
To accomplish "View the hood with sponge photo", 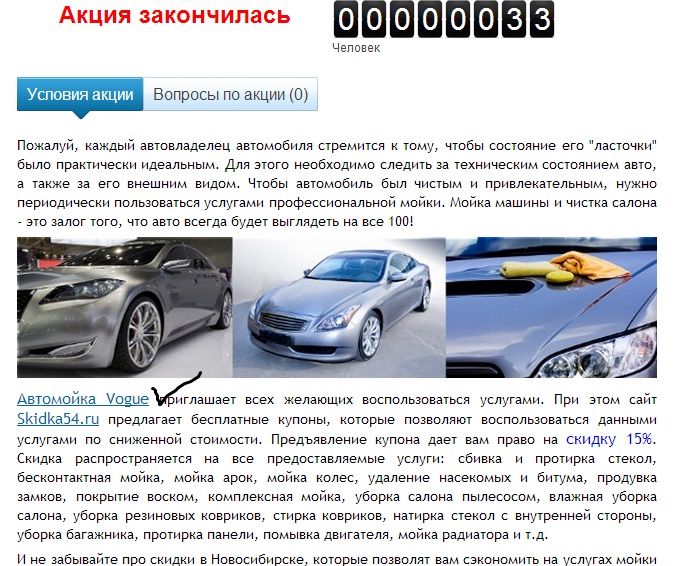I will pyautogui.click(x=551, y=307).
